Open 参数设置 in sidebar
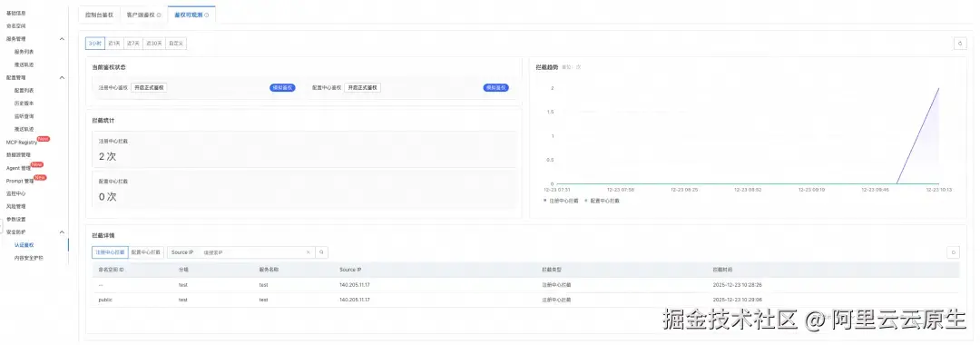This screenshot has height=345, width=980. [x=16, y=219]
